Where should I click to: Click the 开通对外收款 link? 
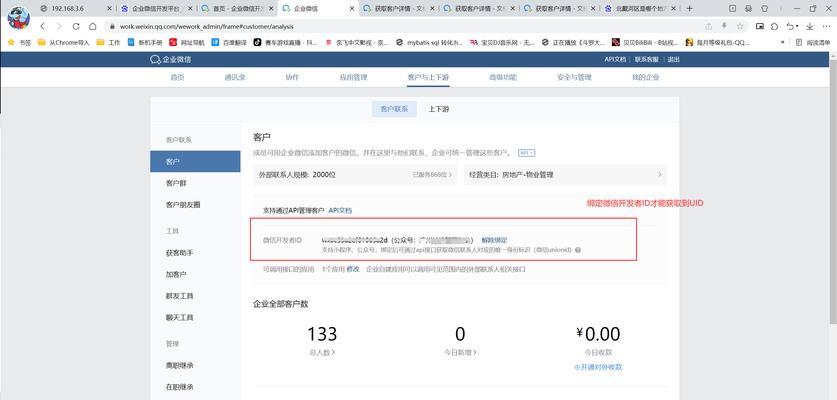pos(598,367)
